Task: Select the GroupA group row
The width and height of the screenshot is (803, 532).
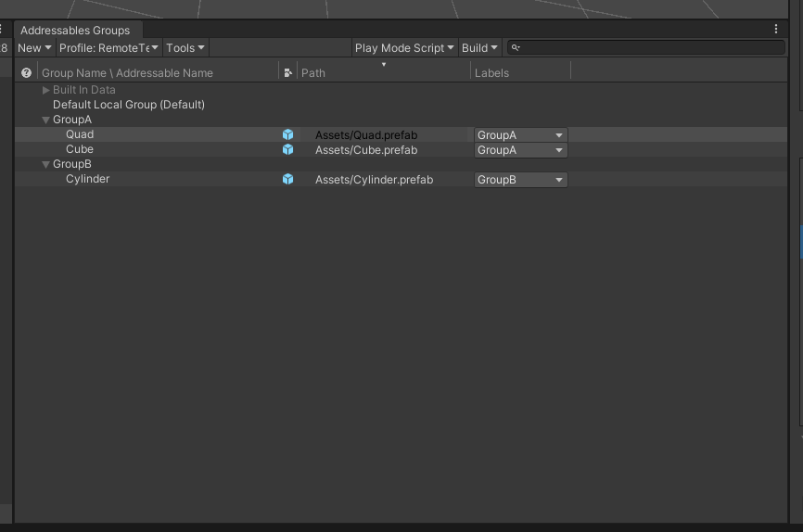Action: point(401,120)
